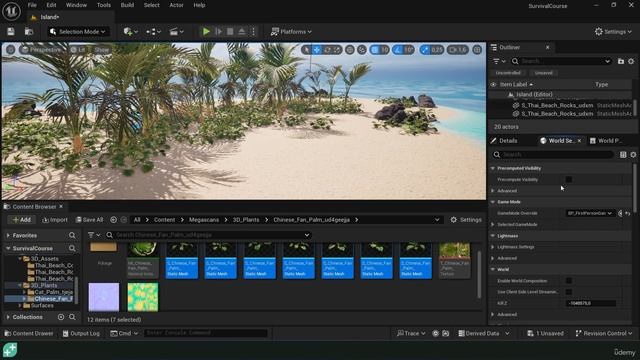Click the green Play button in toolbar

click(206, 31)
